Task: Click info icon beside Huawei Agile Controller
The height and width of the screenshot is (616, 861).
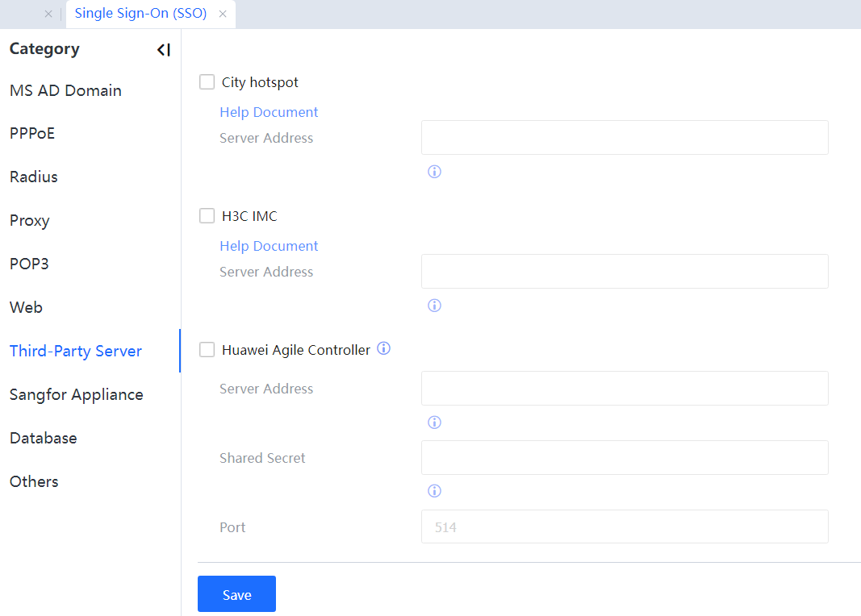Action: point(384,349)
